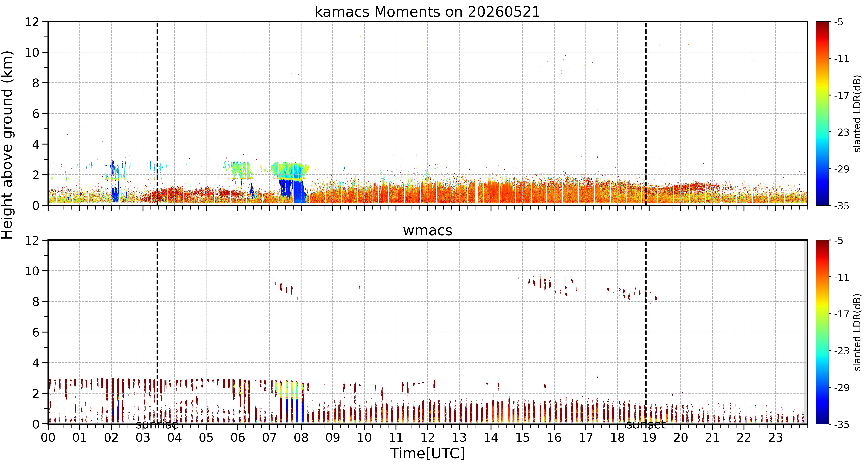Click the "14" time tick label
868x467 pixels.
[491, 438]
